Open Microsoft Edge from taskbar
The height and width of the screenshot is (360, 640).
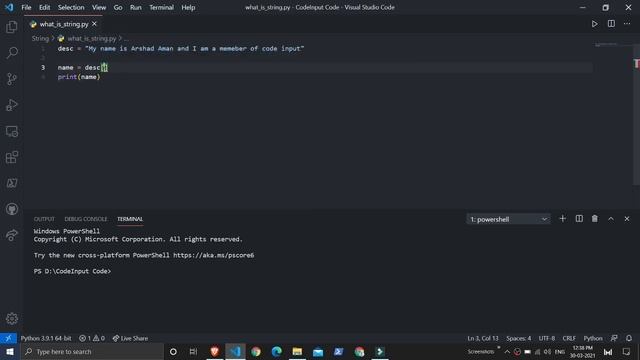277,351
